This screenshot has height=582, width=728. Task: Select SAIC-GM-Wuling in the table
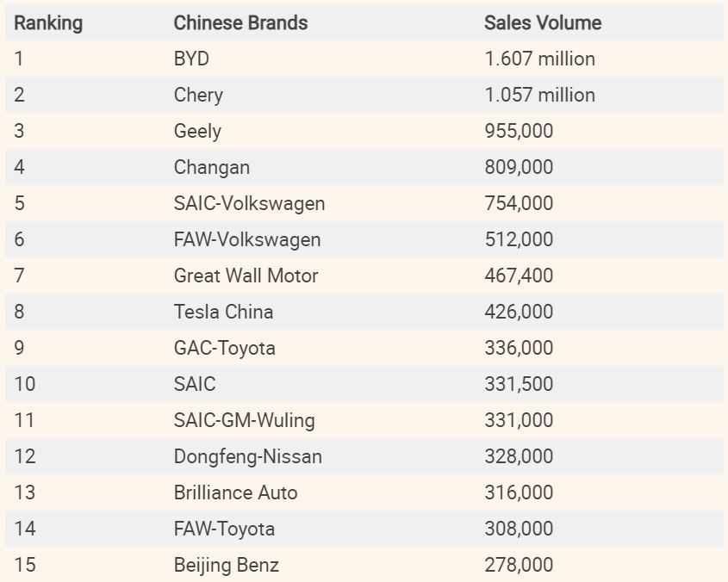(x=244, y=421)
